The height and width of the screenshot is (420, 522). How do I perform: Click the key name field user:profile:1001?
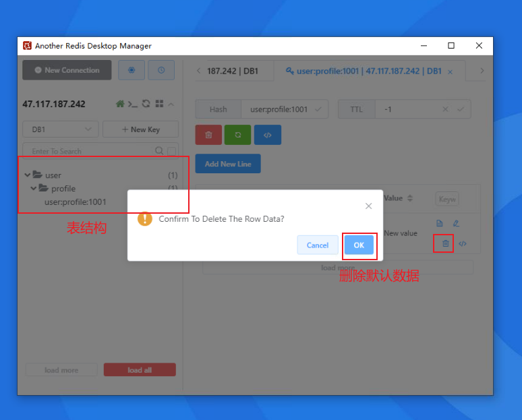click(279, 109)
